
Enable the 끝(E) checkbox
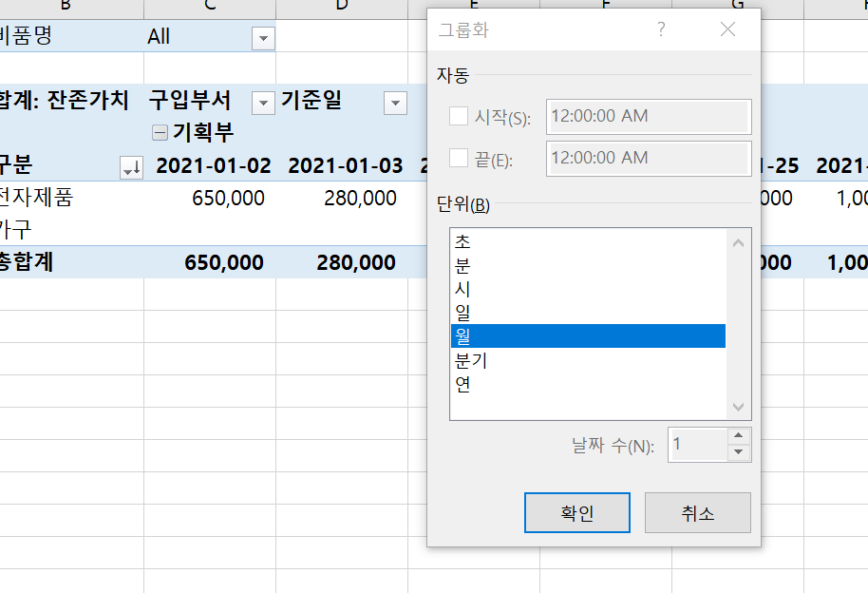pyautogui.click(x=459, y=158)
